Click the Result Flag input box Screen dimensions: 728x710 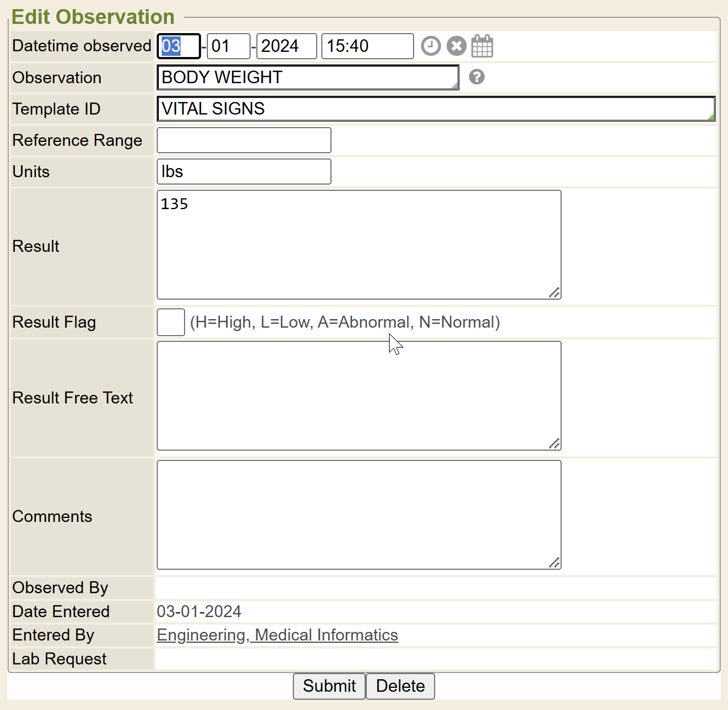[171, 323]
